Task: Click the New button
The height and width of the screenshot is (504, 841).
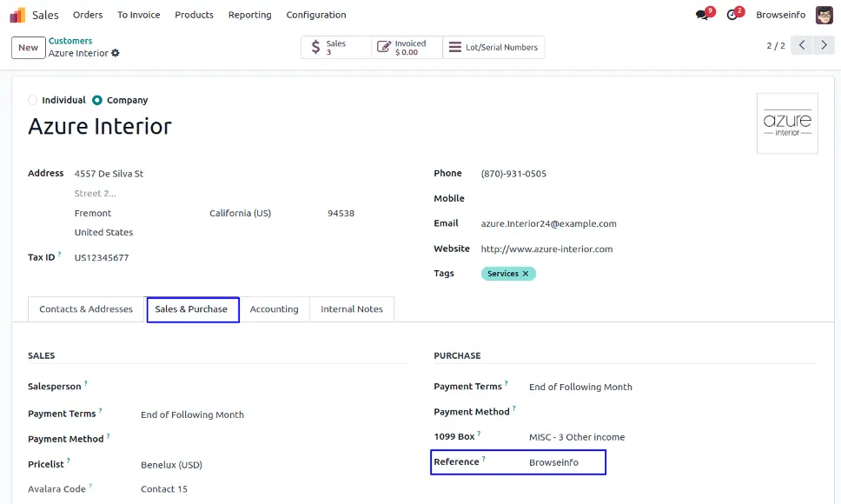Action: point(29,48)
